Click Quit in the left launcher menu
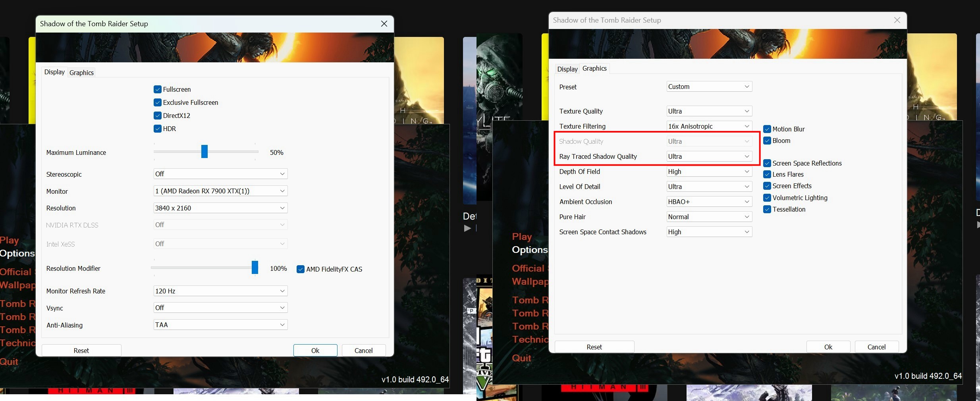This screenshot has width=980, height=401. pyautogui.click(x=9, y=362)
